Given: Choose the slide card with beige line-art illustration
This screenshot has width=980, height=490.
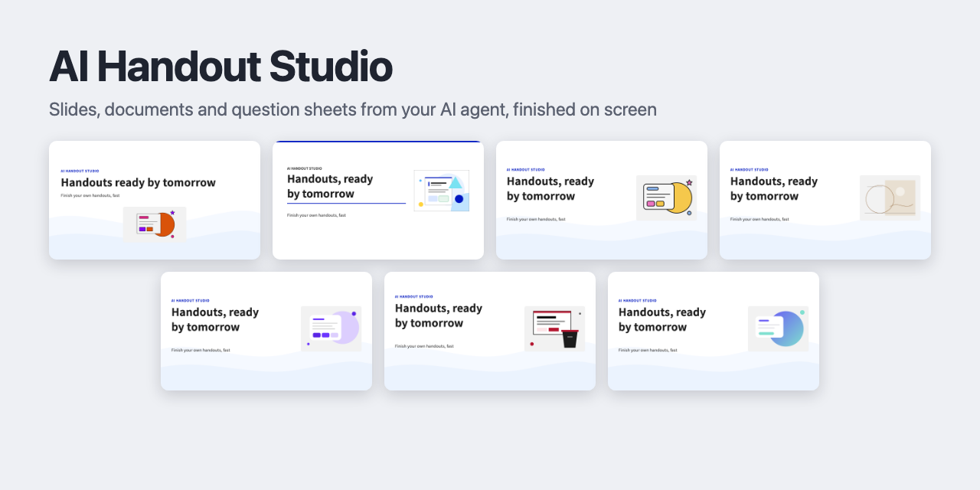Looking at the screenshot, I should (825, 200).
